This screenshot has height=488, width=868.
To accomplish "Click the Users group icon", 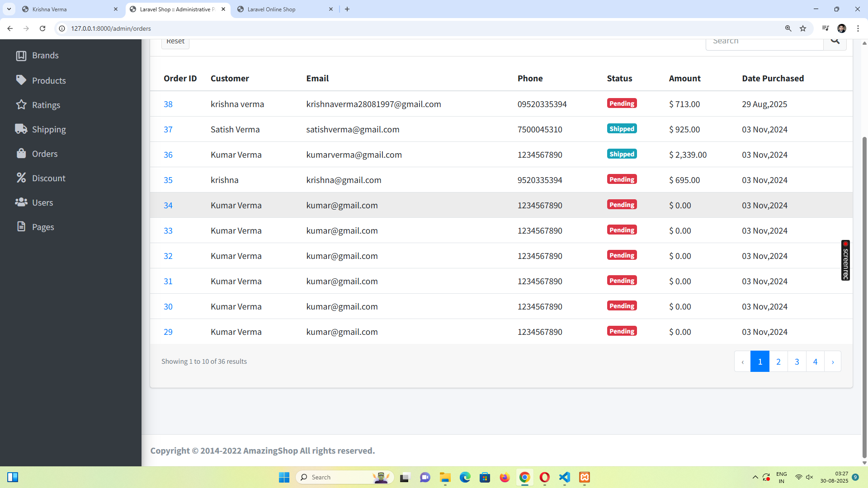I will coord(21,202).
